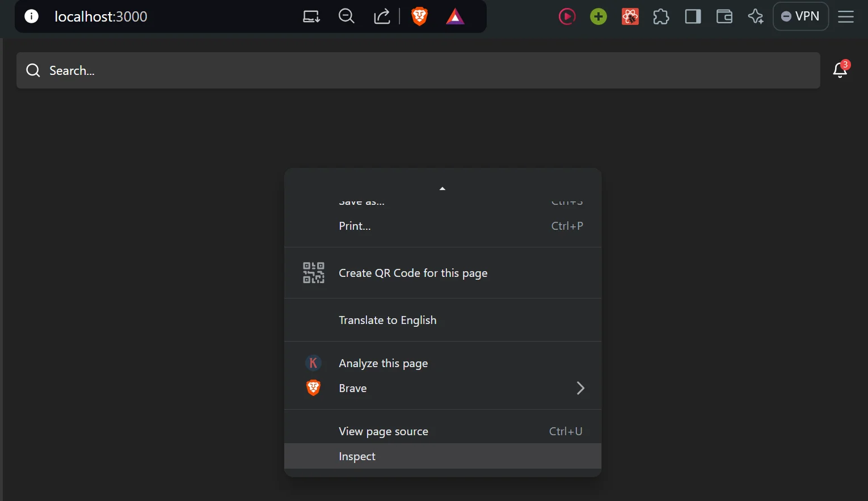Image resolution: width=868 pixels, height=501 pixels.
Task: Open the Brave submenu entry
Action: 443,388
